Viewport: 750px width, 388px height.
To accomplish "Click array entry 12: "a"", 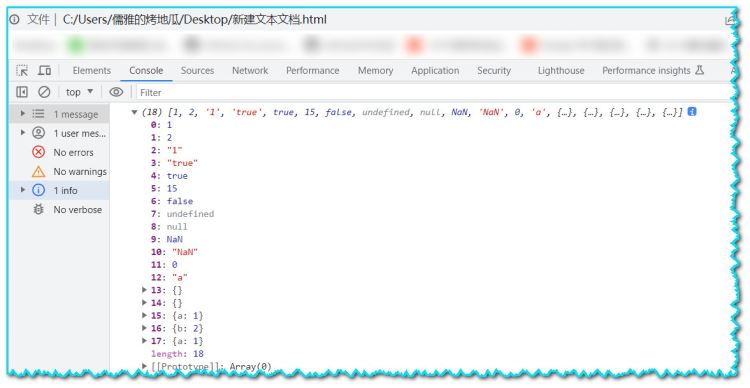I will click(x=169, y=277).
